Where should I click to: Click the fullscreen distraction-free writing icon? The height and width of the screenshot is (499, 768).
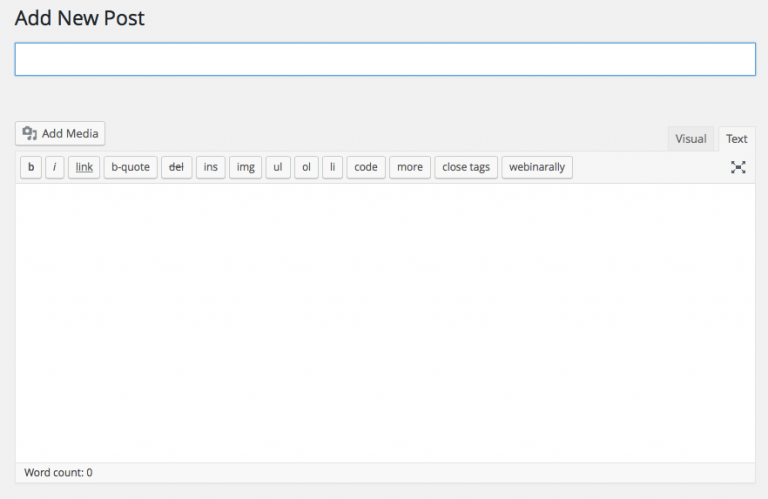[738, 167]
